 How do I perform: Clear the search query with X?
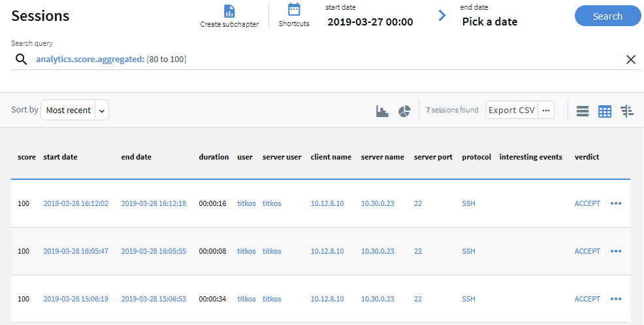point(631,60)
